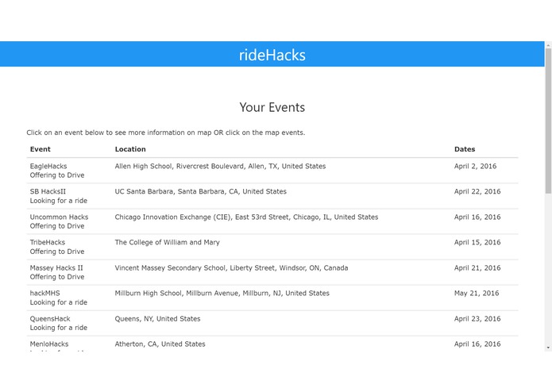This screenshot has height=392, width=552.
Task: Click TribeHacks Offering to Drive status
Action: tap(57, 252)
